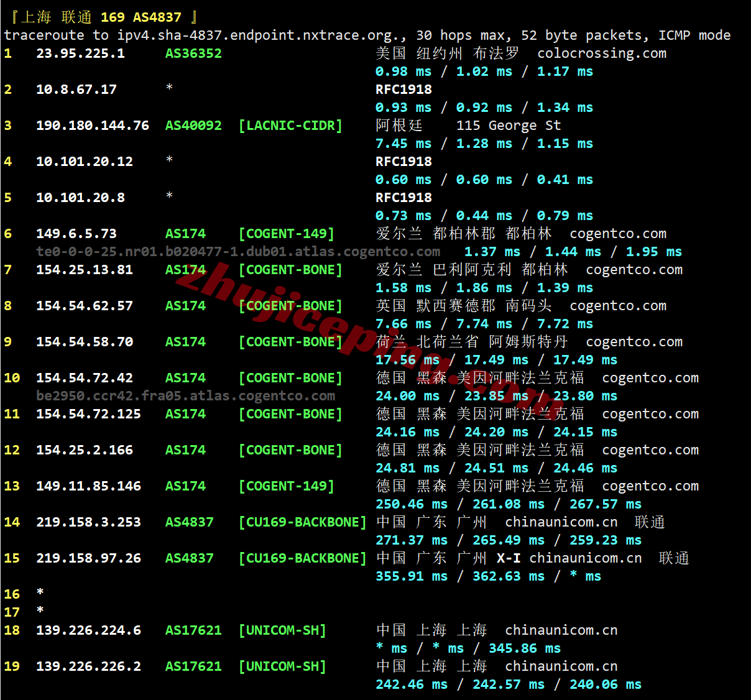Click AS36352 on hop 1
The image size is (751, 700).
(193, 53)
